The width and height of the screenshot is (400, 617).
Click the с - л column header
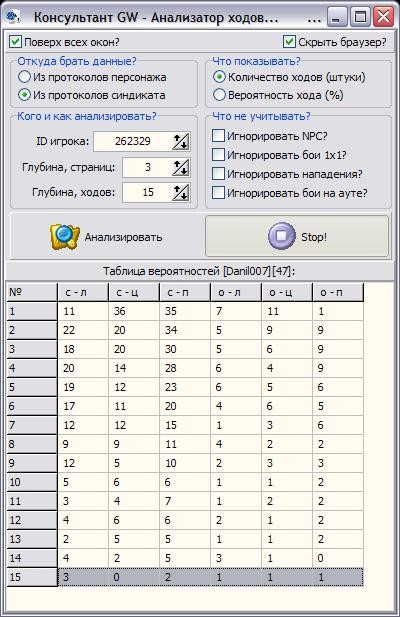click(x=83, y=292)
